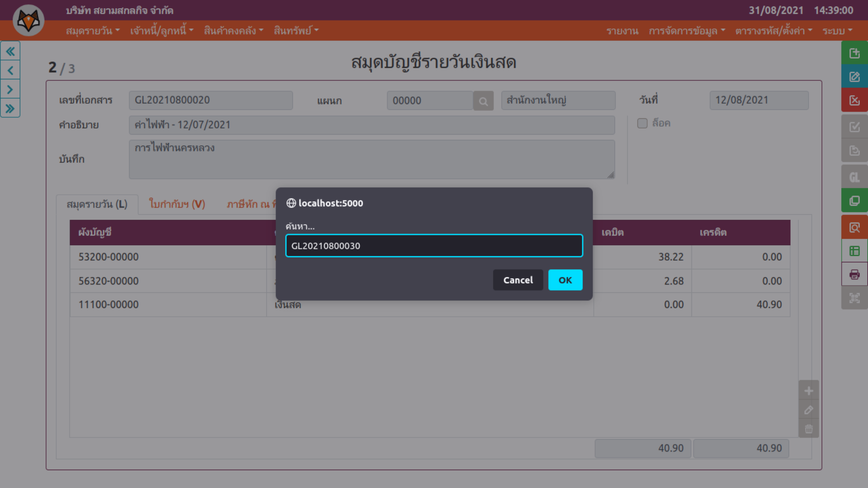Click the debit value 38.22

671,257
